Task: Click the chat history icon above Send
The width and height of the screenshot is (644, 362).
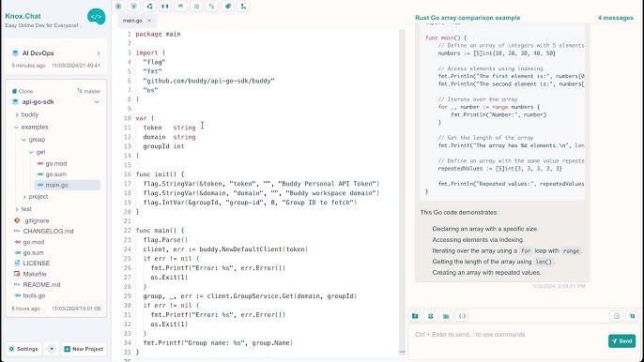Action: tap(632, 316)
